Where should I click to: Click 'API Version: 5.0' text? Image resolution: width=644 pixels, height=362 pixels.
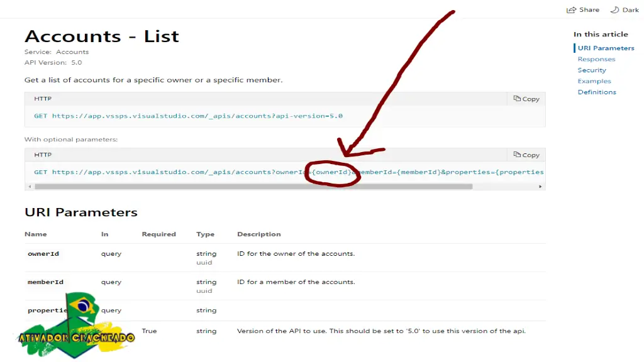coord(53,63)
